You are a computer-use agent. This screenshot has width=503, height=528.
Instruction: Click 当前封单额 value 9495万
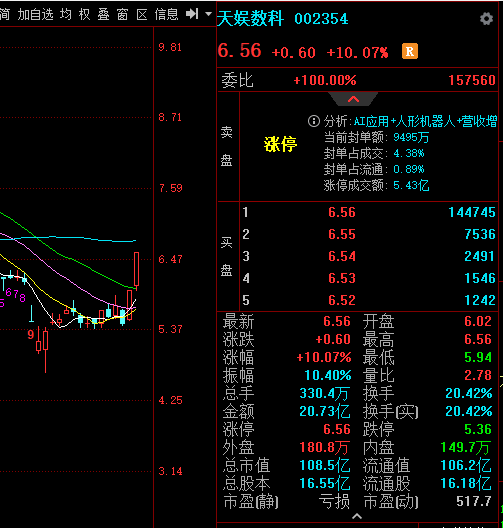coord(411,137)
